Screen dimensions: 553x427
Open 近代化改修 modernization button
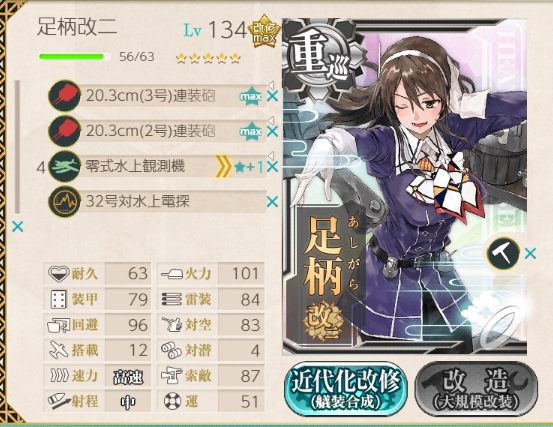click(x=346, y=389)
